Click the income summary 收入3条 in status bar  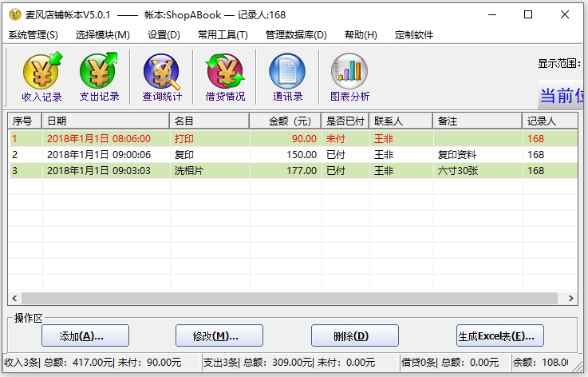[22, 363]
